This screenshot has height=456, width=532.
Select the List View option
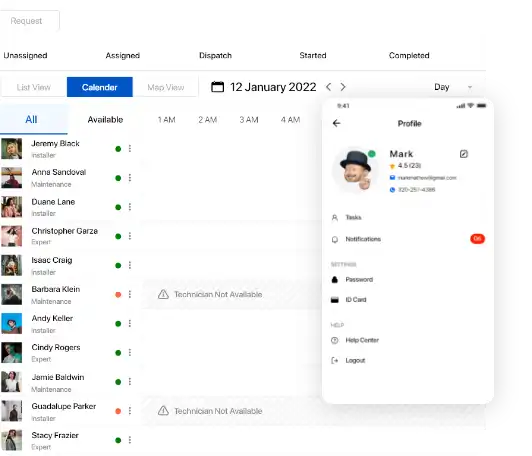(34, 87)
